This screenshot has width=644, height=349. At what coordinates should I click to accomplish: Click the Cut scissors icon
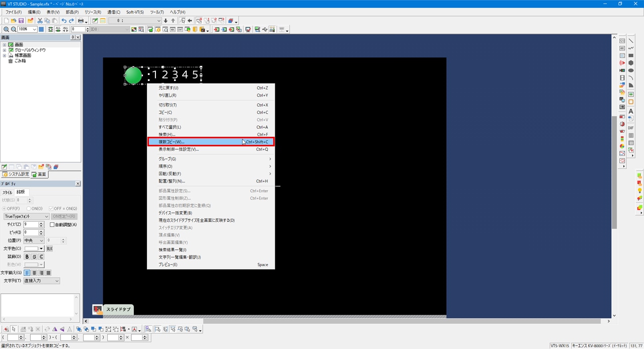point(40,21)
